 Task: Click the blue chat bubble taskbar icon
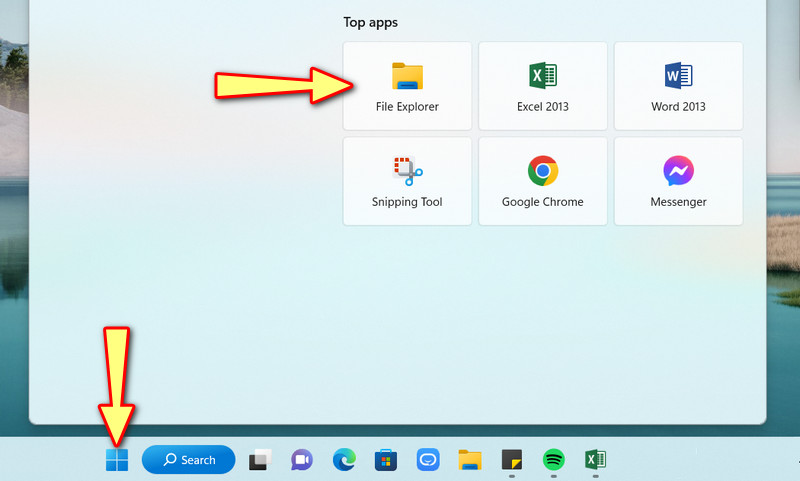(x=428, y=460)
